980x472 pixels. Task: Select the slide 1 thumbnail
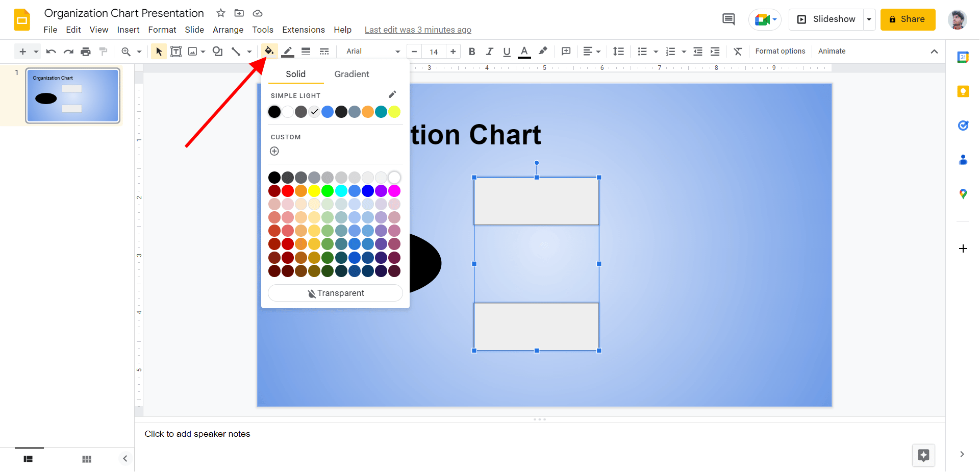[73, 95]
